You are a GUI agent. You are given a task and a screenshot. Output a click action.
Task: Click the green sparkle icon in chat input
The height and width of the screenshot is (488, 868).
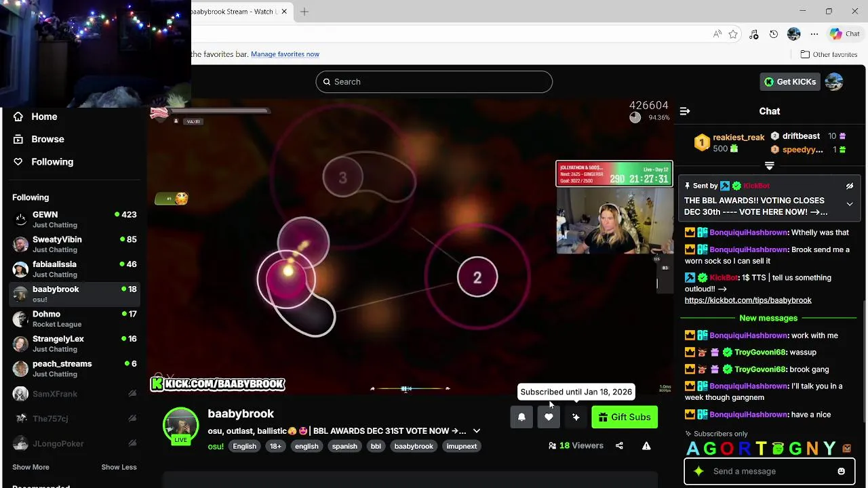pyautogui.click(x=698, y=471)
